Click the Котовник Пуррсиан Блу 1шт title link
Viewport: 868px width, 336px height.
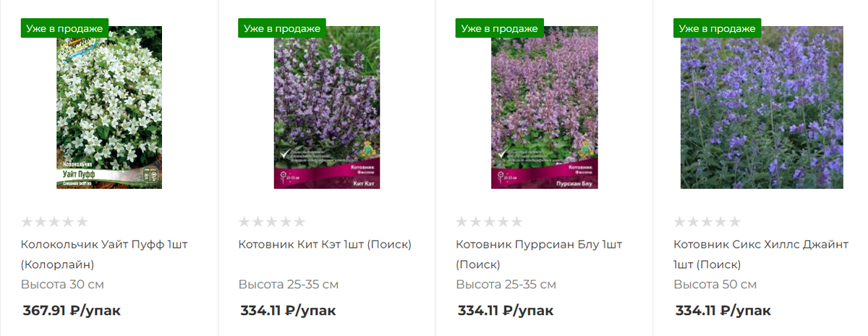(539, 244)
